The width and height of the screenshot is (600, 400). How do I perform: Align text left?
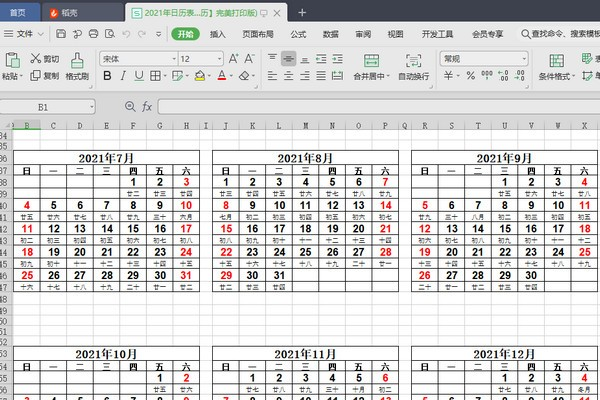coord(272,76)
